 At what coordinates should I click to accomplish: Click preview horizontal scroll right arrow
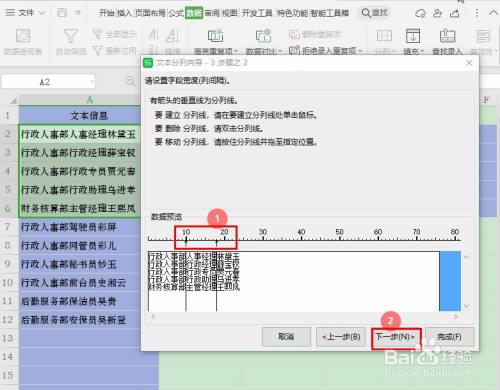(x=456, y=316)
